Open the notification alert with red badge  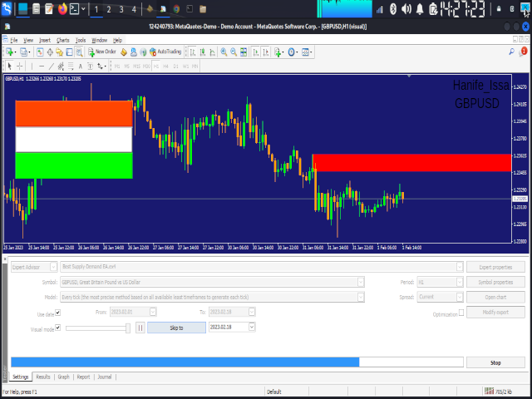523,52
